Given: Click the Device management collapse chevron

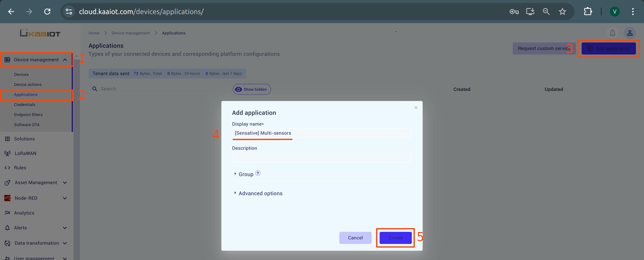Looking at the screenshot, I should point(65,59).
